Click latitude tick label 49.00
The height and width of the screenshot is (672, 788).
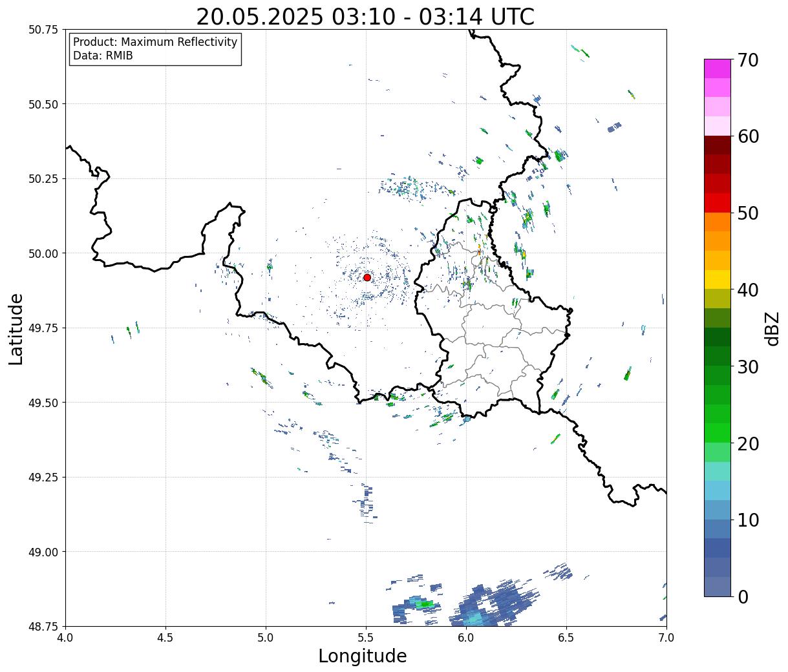pyautogui.click(x=43, y=552)
